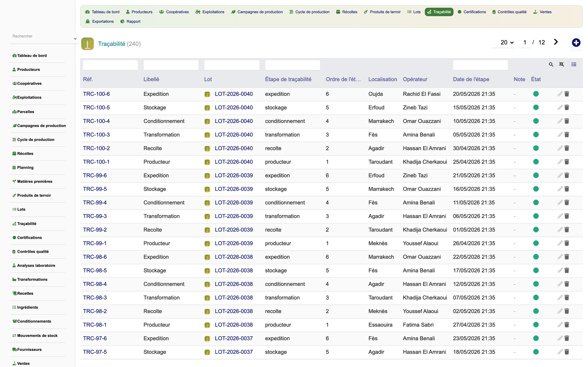Open record link TRC-100-6
Viewport: 588px width, 367px height.
click(x=96, y=94)
